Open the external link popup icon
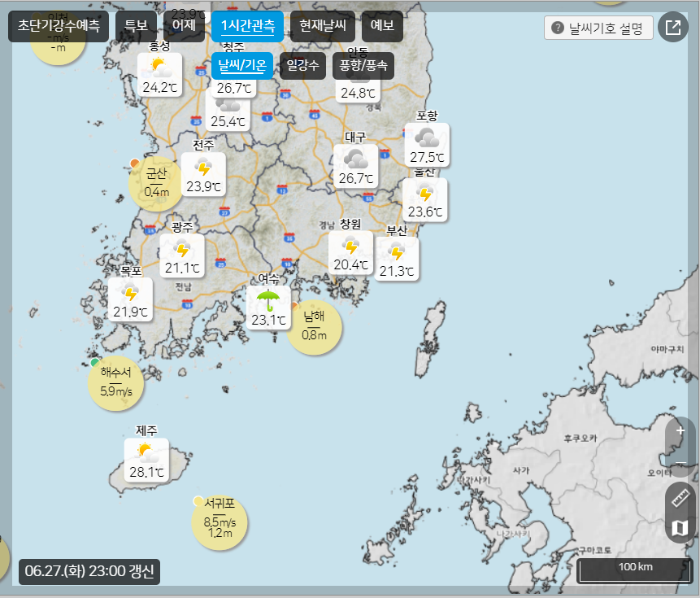The width and height of the screenshot is (700, 598). (x=673, y=27)
